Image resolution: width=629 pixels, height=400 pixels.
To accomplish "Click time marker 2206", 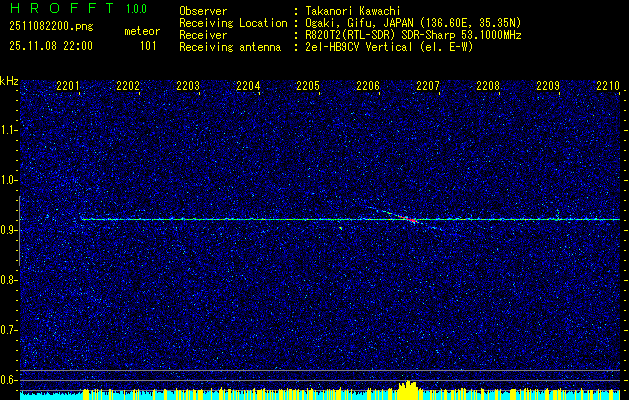I will click(368, 86).
